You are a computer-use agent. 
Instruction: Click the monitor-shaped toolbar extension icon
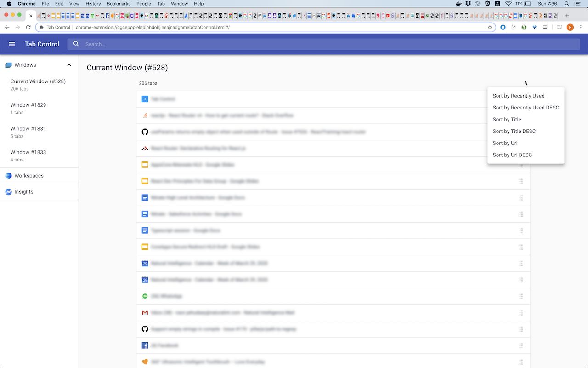[545, 27]
